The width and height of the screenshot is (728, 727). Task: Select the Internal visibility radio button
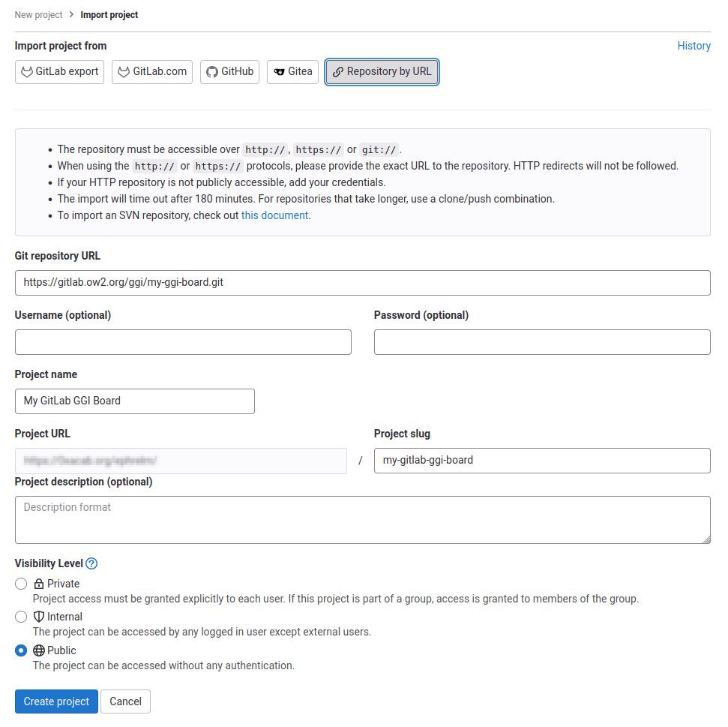pyautogui.click(x=21, y=617)
